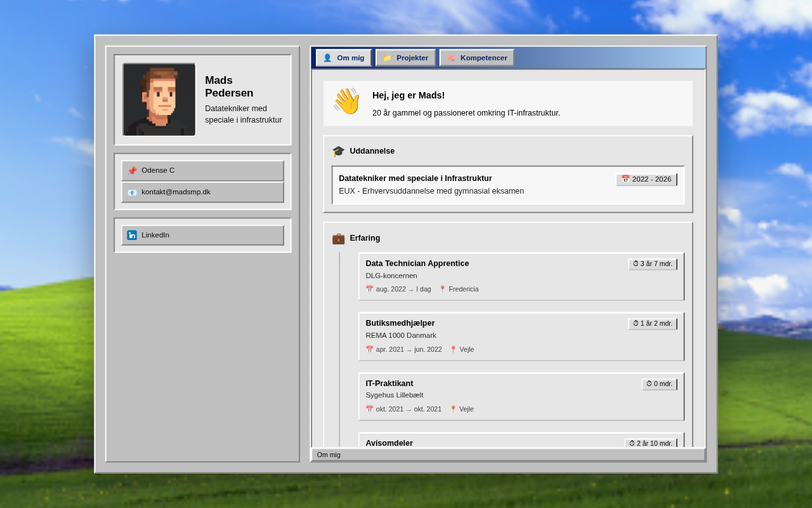
Task: Click the folder icon on Projekter tab
Action: pyautogui.click(x=387, y=58)
